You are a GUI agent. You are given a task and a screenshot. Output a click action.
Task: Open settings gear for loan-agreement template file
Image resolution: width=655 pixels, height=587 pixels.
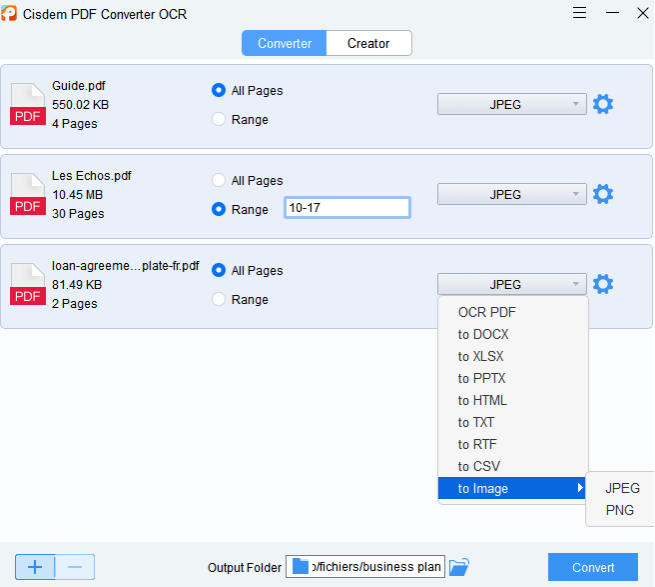(603, 284)
